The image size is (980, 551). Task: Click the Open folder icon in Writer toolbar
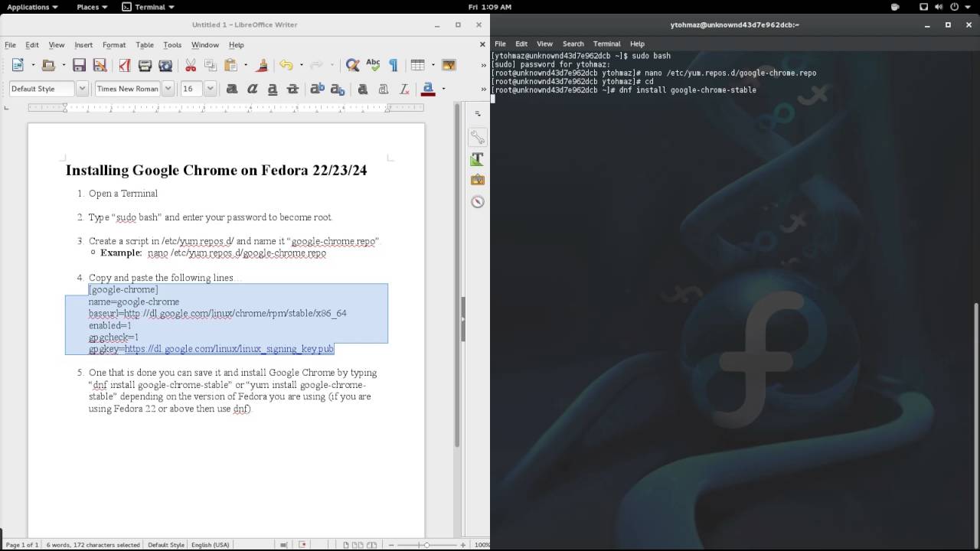coord(48,66)
